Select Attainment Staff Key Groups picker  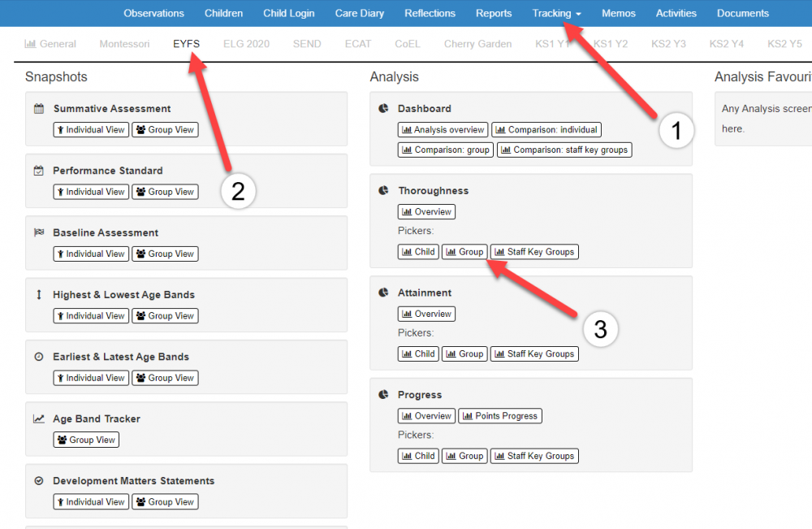click(x=534, y=353)
